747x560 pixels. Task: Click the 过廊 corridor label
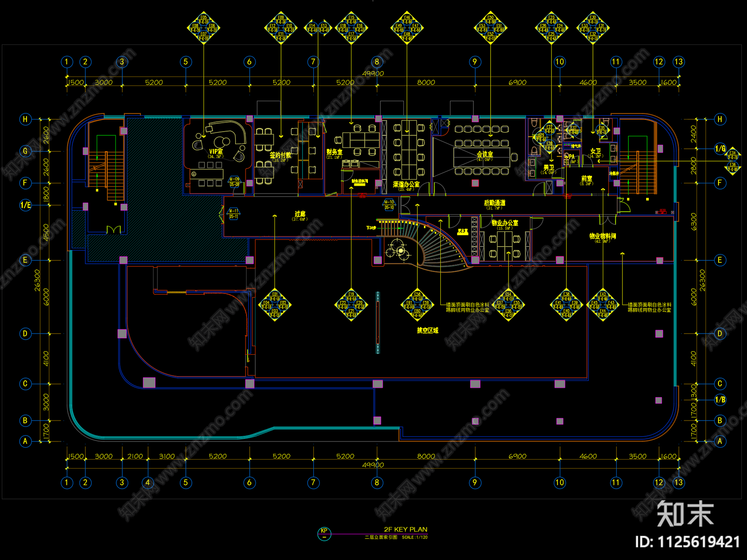[x=300, y=214]
